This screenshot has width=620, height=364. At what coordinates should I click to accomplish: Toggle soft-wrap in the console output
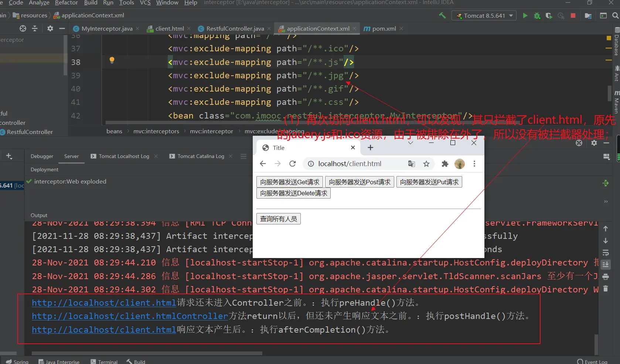point(606,253)
